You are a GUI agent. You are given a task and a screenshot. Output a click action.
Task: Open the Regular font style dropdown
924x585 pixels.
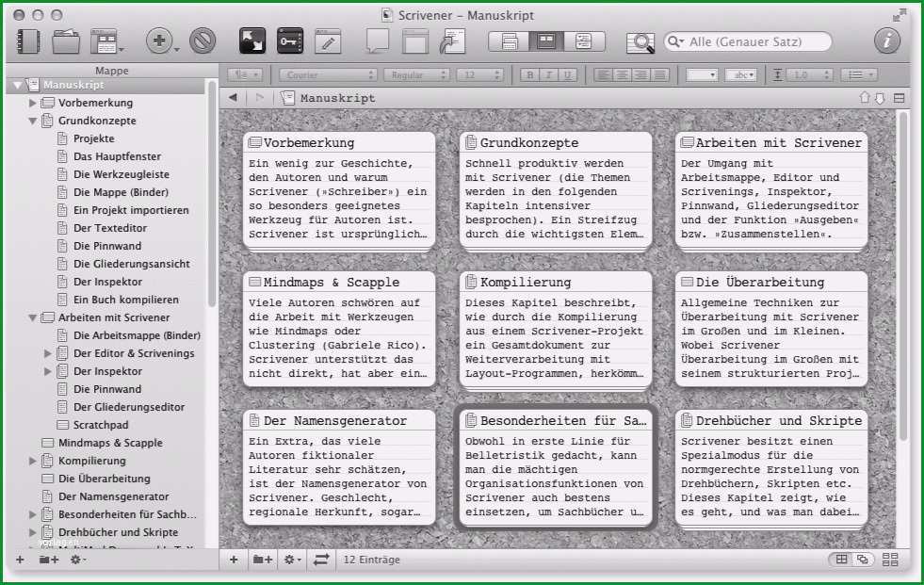[416, 74]
